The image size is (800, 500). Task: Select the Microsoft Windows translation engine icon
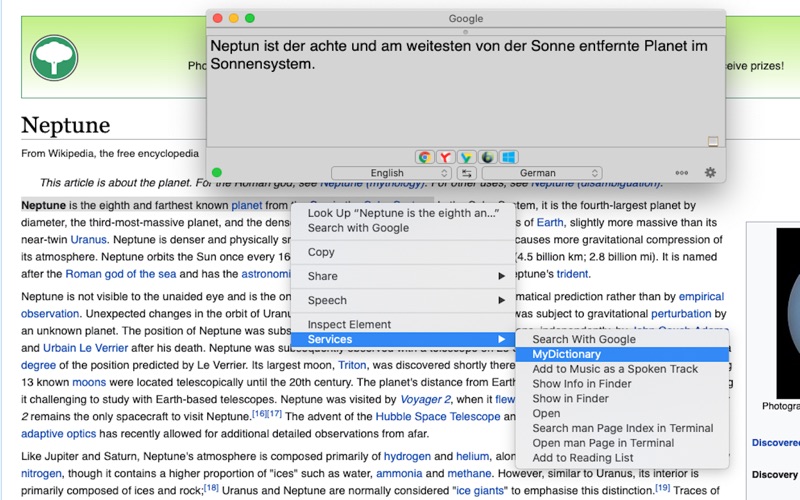click(x=508, y=157)
